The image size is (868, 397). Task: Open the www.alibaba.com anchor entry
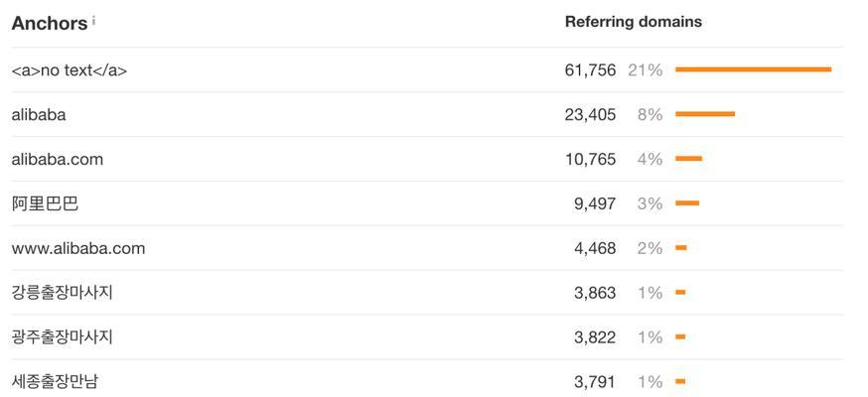(x=78, y=248)
